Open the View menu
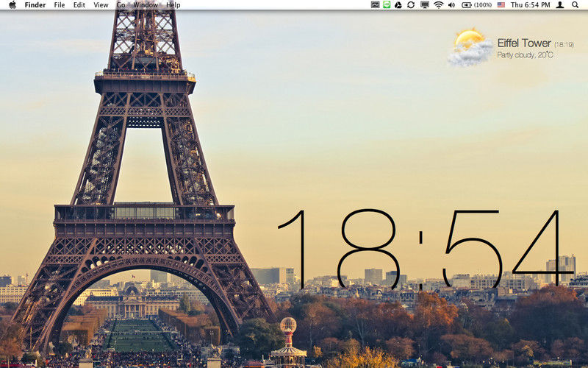This screenshot has width=588, height=368. click(x=101, y=5)
